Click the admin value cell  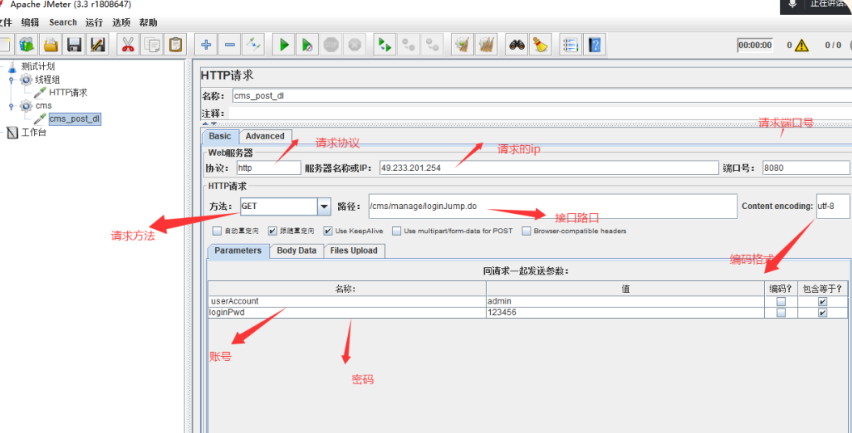click(625, 302)
